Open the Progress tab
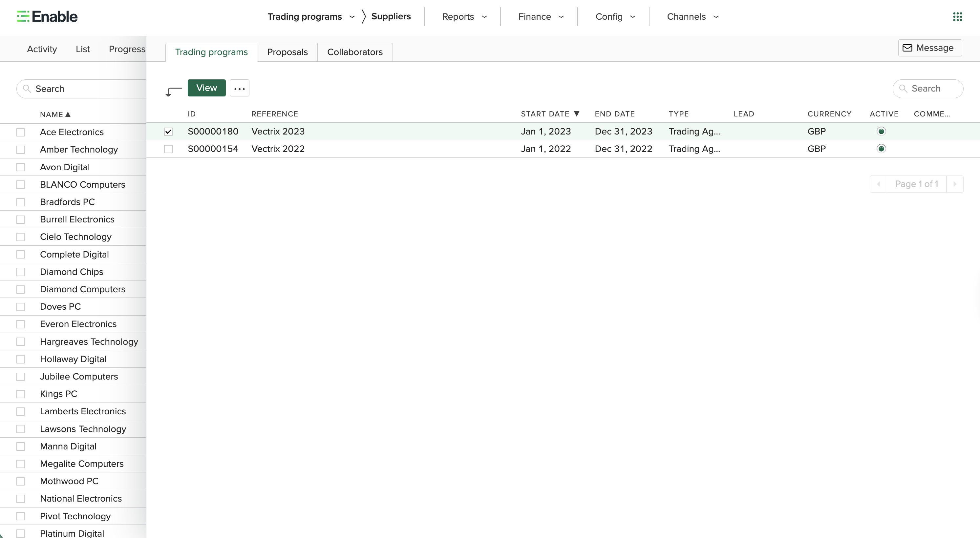This screenshot has width=980, height=538. coord(127,49)
